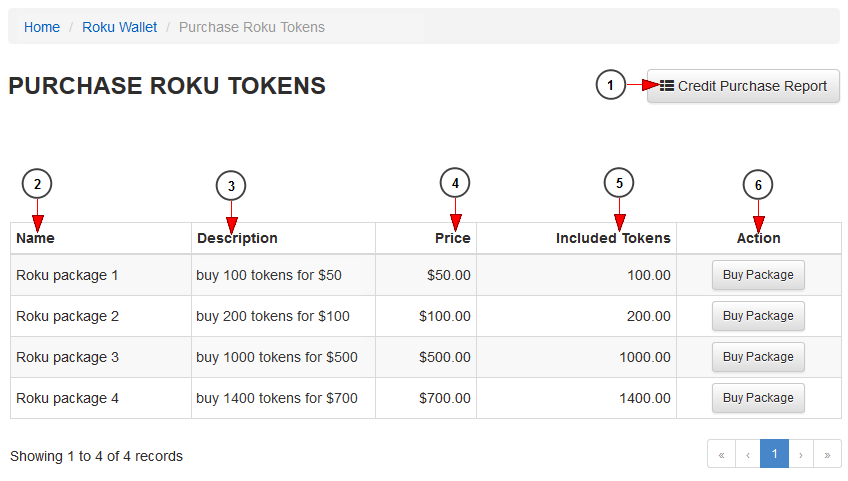Click the numbered marker 4 above Price
Viewport: 848px width, 481px height.
click(455, 183)
